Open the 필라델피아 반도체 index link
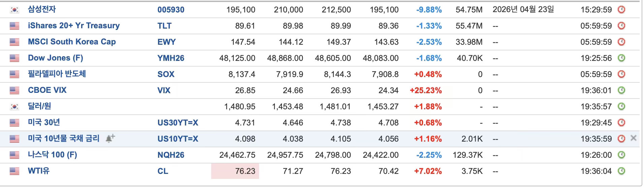The width and height of the screenshot is (644, 187). [57, 74]
